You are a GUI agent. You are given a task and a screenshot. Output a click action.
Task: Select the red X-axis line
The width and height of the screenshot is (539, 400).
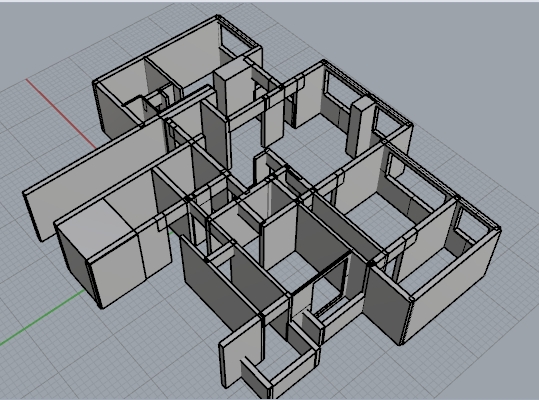[61, 113]
